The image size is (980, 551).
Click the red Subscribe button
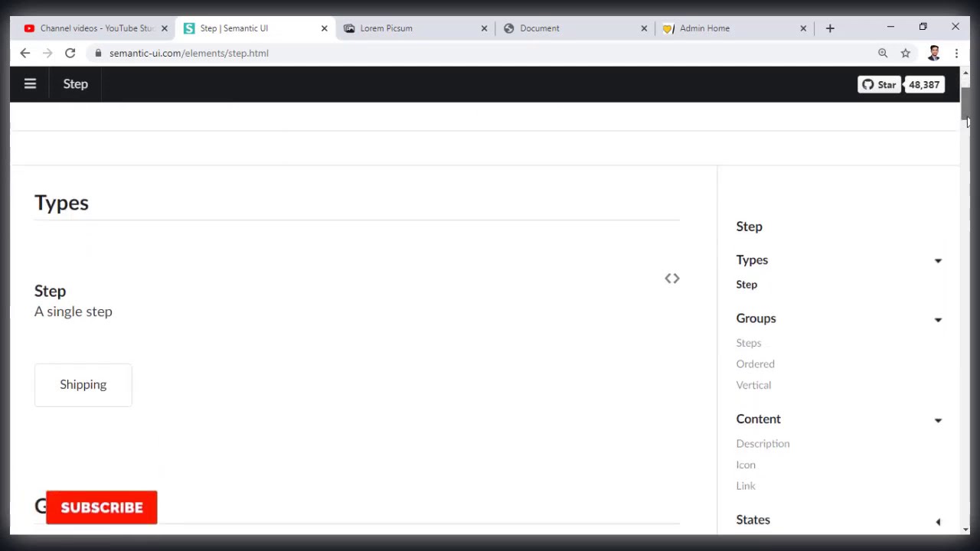click(x=102, y=507)
